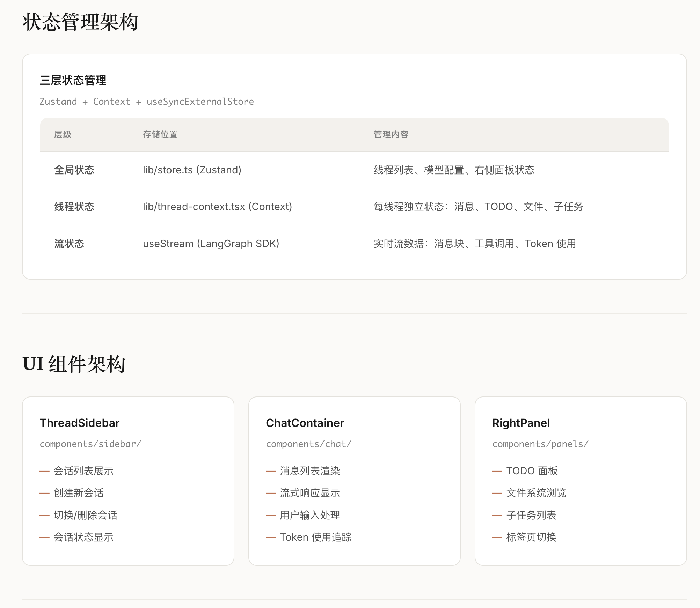This screenshot has width=700, height=608.
Task: Click the 层级 column header
Action: [x=63, y=134]
